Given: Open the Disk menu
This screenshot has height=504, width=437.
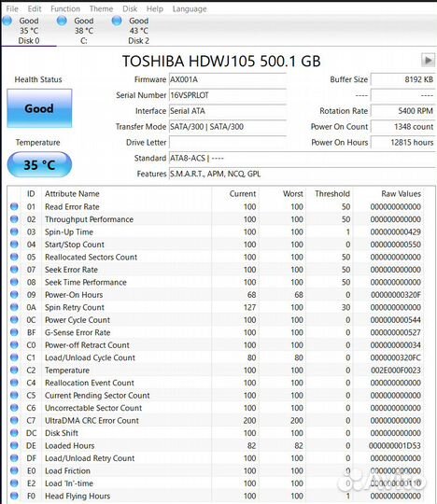Looking at the screenshot, I should 130,8.
